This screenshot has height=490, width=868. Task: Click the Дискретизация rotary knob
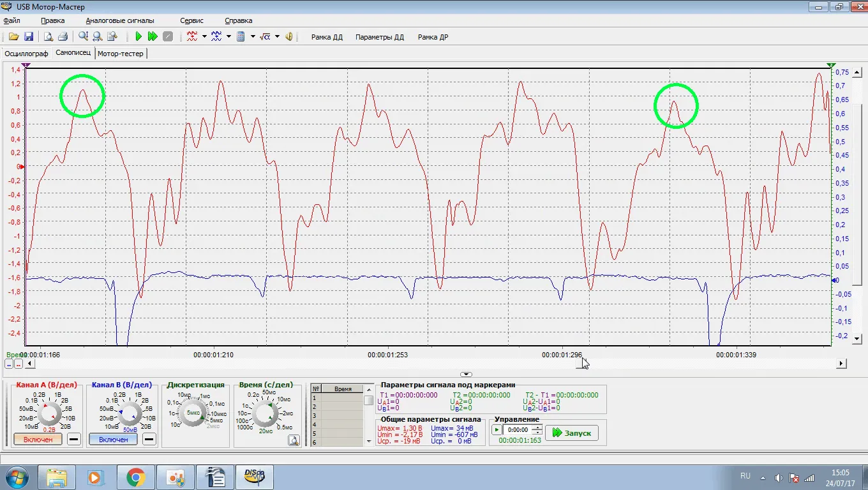point(193,413)
